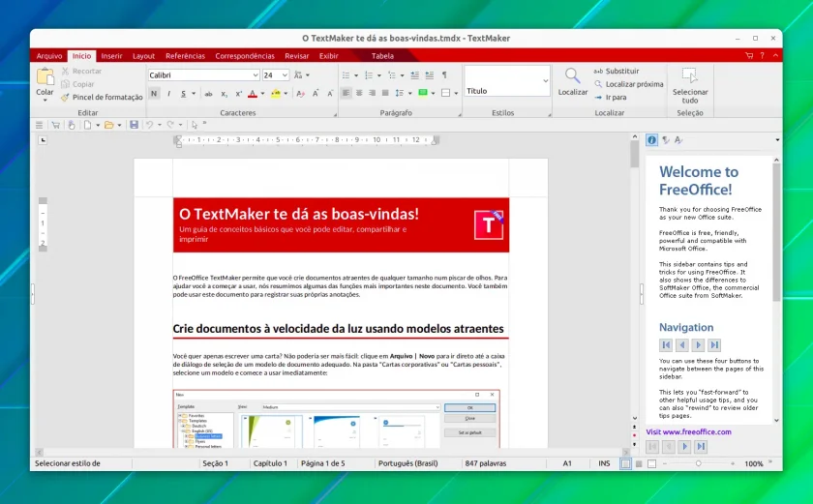Open the Arquivo menu

[49, 56]
